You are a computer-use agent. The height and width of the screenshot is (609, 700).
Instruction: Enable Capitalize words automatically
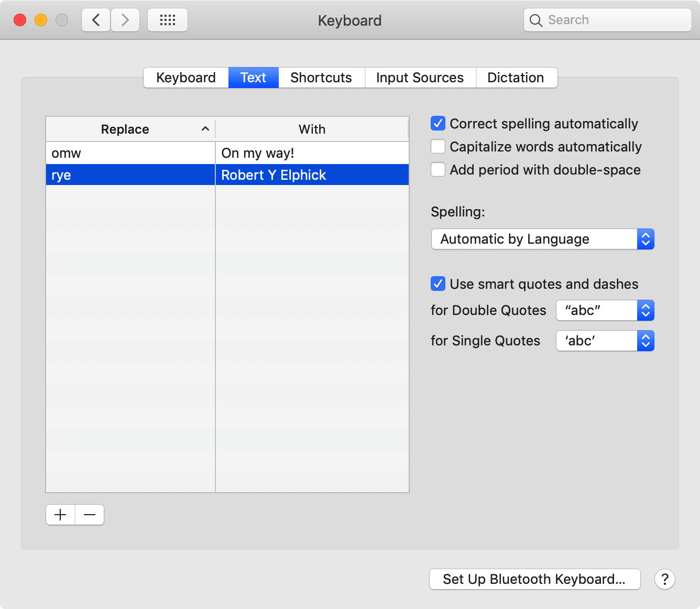coord(438,147)
